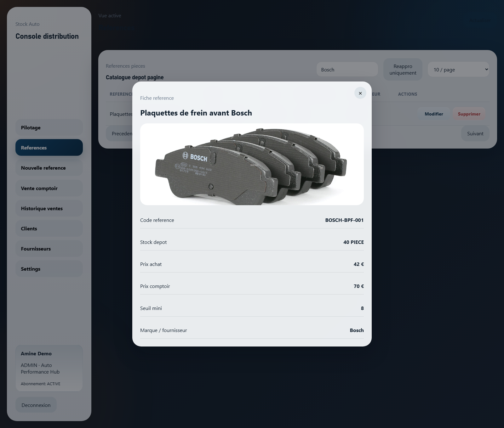Click the Actualiser button at top right
504x428 pixels.
coord(479,20)
